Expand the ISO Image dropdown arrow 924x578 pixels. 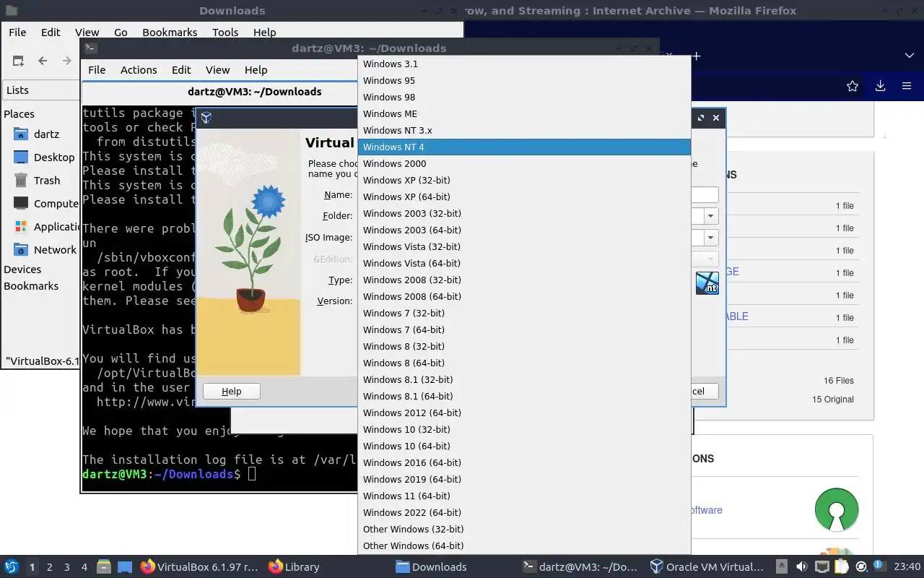click(711, 238)
